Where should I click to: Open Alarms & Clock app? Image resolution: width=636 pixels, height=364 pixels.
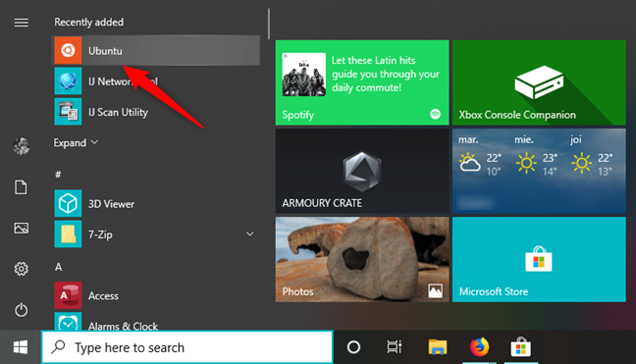157,323
